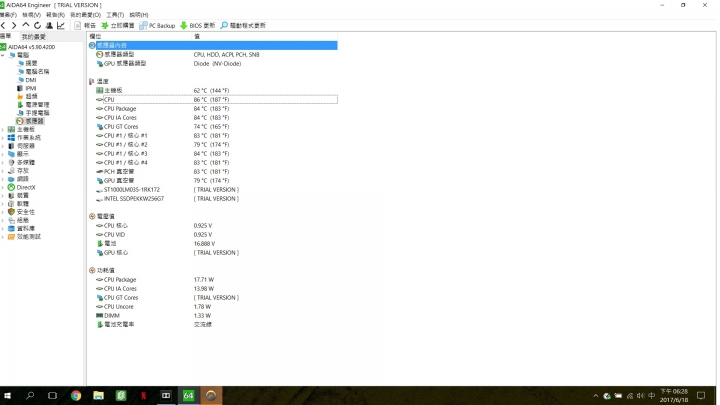
Task: Select the CPU Uncore 1.78 W row
Action: click(x=213, y=307)
